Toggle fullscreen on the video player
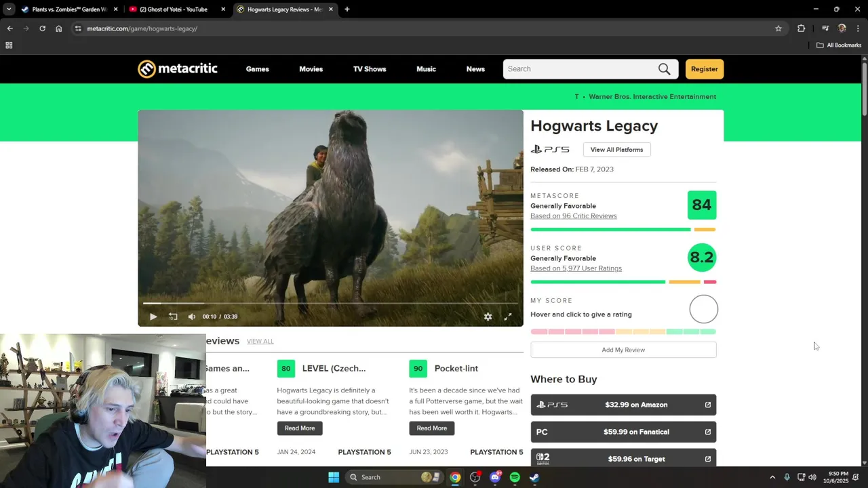Screen dimensions: 868x488 click(x=508, y=317)
